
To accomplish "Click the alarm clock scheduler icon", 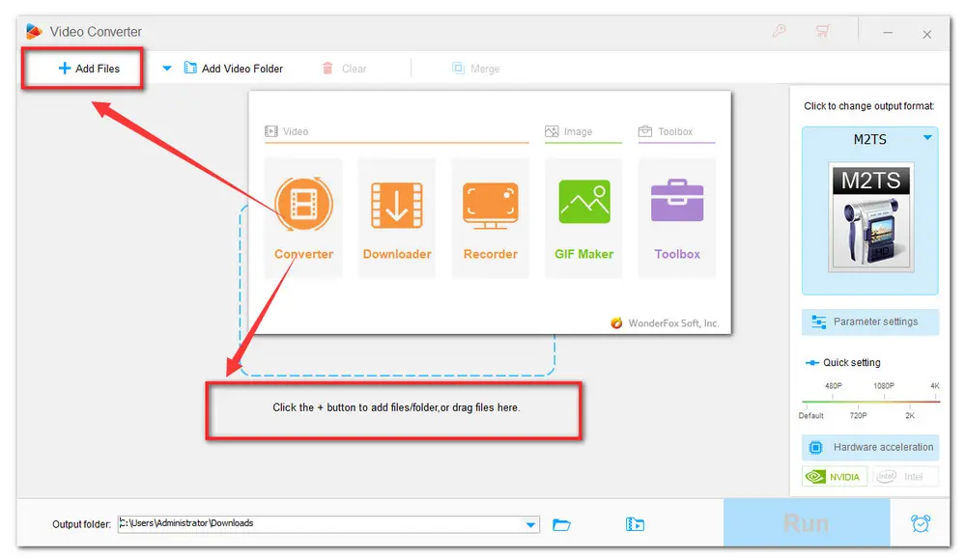I will pos(921,523).
